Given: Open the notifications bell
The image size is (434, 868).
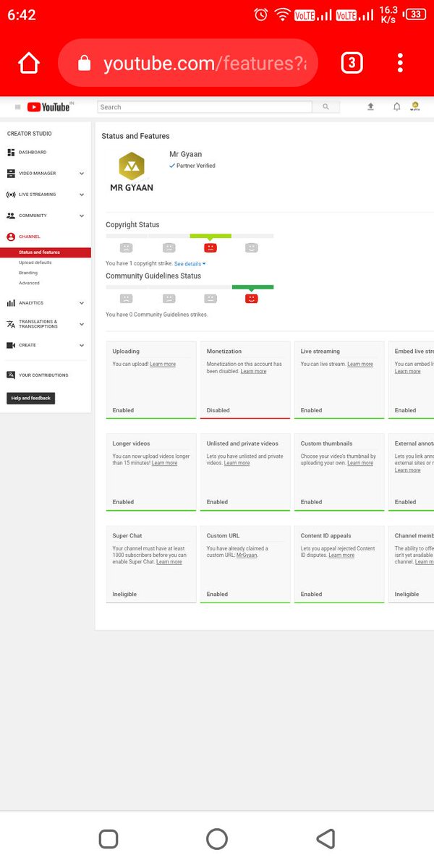Looking at the screenshot, I should pyautogui.click(x=396, y=106).
